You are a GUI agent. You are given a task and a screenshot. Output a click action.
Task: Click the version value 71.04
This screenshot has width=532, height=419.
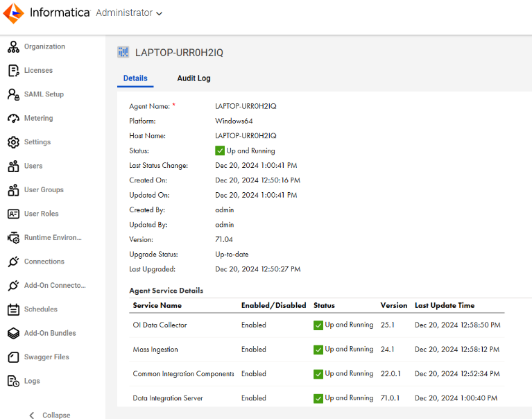[224, 239]
